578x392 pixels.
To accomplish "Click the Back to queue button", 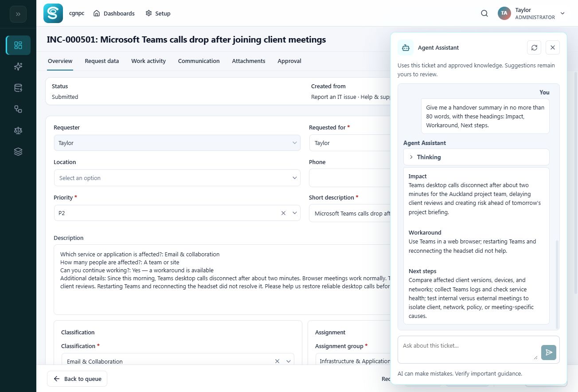I will pyautogui.click(x=77, y=379).
